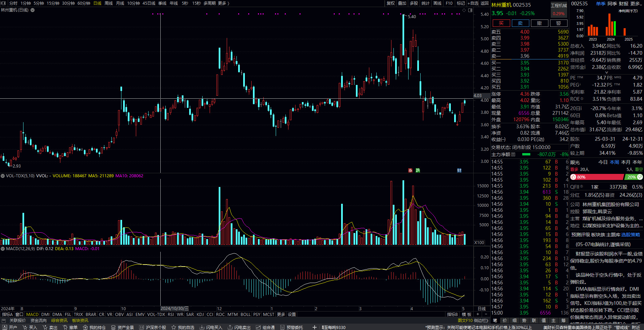Click 返回 to go back
Screen dimensions: 644x330
pos(485,3)
